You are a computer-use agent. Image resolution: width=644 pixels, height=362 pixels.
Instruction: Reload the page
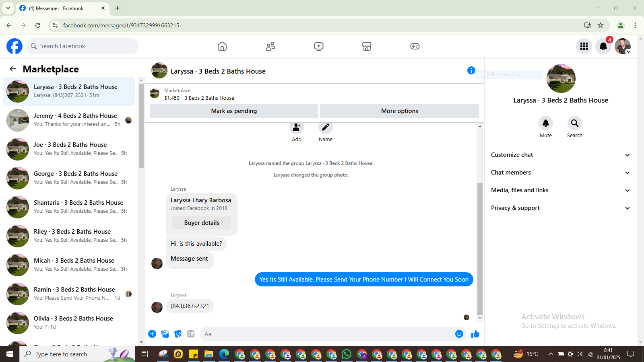tap(38, 25)
